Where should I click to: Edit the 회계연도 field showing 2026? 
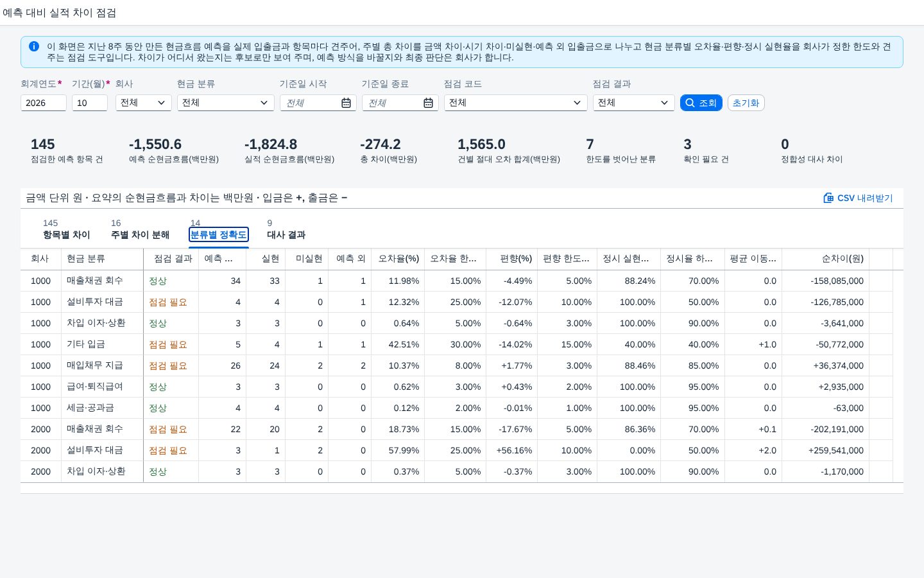point(44,103)
